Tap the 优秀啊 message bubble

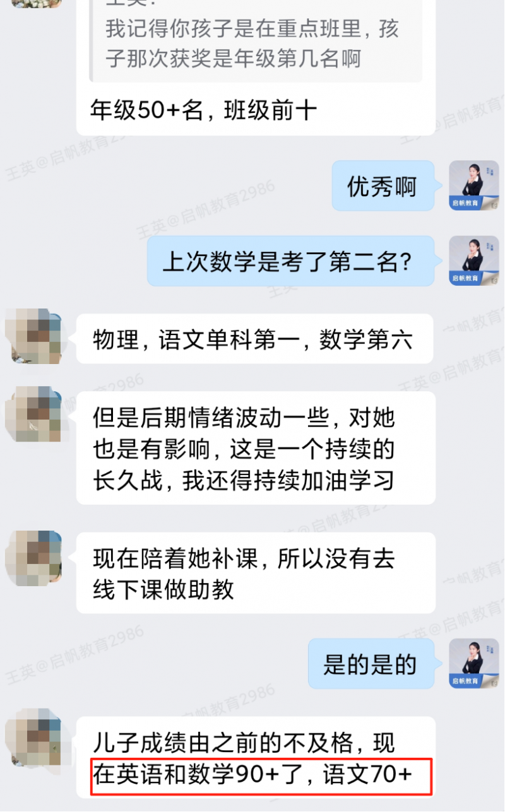383,185
